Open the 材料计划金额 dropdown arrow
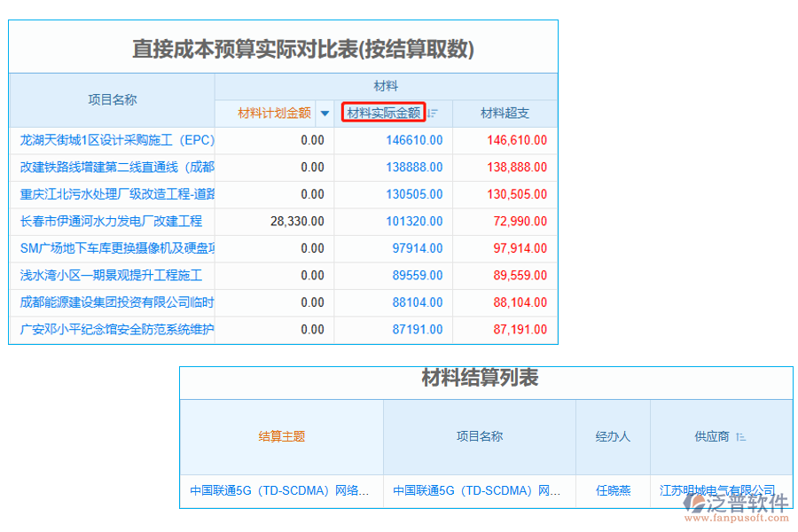The image size is (798, 532). click(325, 113)
